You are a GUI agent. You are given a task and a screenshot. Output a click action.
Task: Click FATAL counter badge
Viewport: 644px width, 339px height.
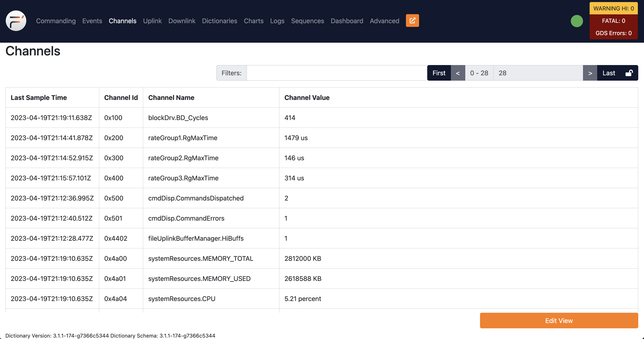pos(613,21)
